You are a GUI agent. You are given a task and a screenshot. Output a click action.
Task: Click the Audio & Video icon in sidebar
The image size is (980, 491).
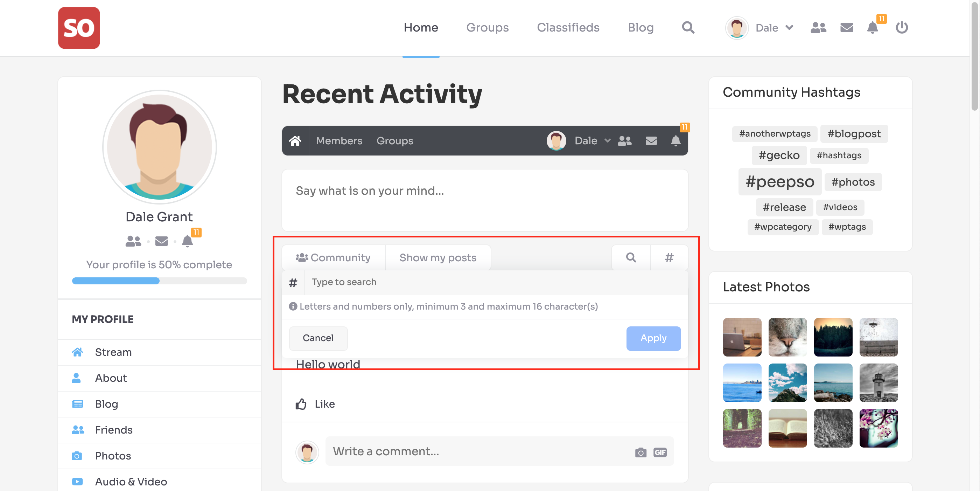pyautogui.click(x=77, y=482)
